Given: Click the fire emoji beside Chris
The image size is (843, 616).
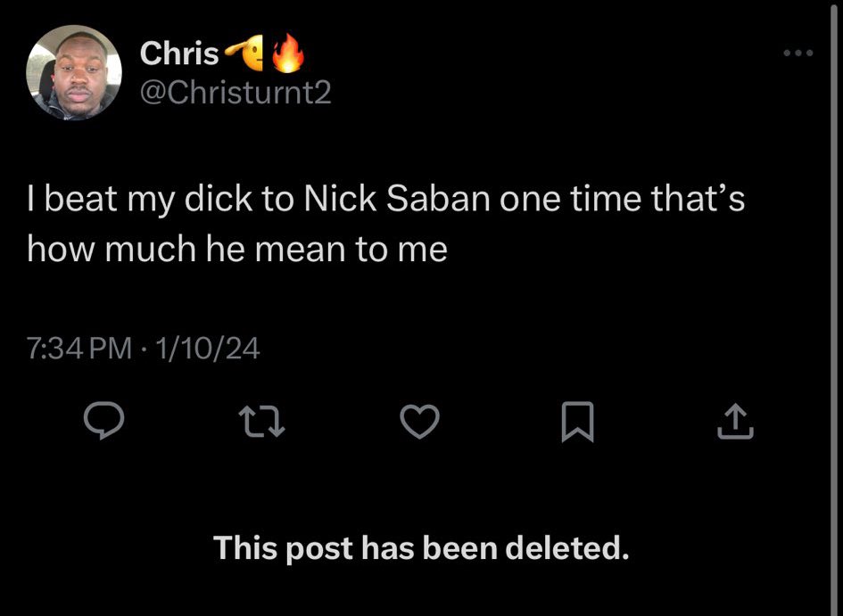Looking at the screenshot, I should (287, 54).
